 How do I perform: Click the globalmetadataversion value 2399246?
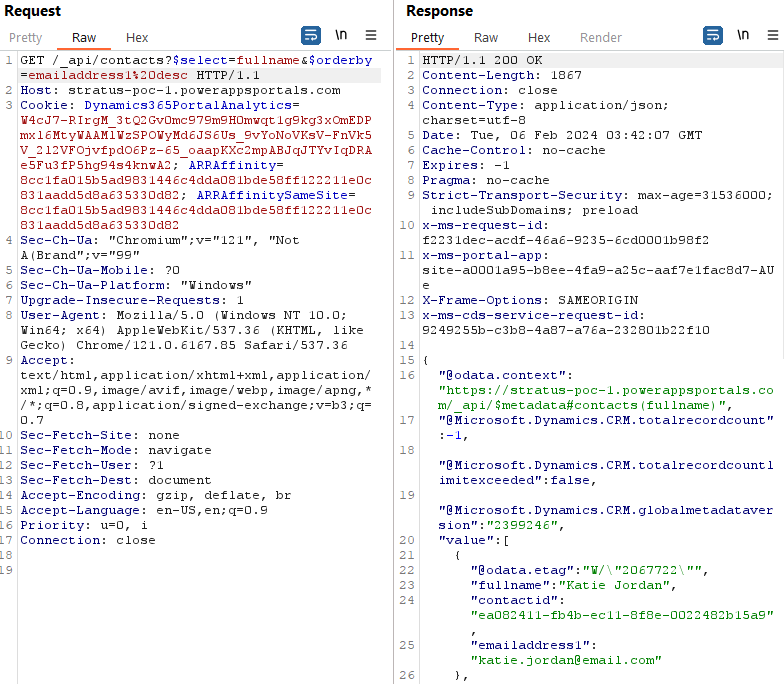(x=522, y=526)
